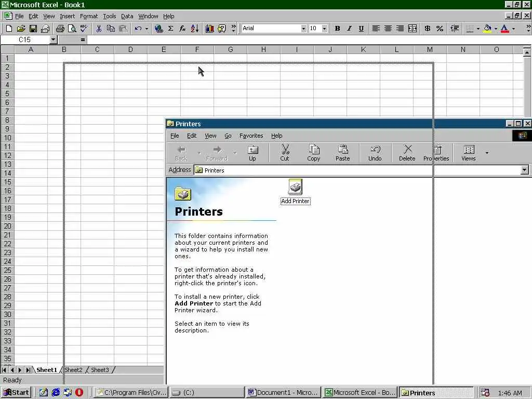The height and width of the screenshot is (399, 532).
Task: Click the Copy icon in Excel's toolbar
Action: click(x=111, y=29)
